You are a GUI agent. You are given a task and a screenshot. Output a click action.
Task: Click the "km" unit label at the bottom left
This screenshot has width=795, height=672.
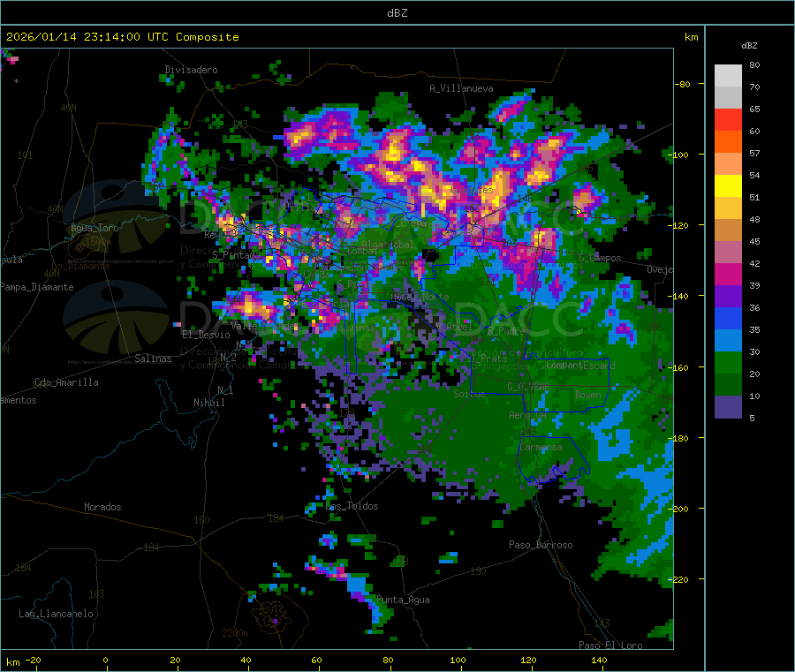[12, 662]
